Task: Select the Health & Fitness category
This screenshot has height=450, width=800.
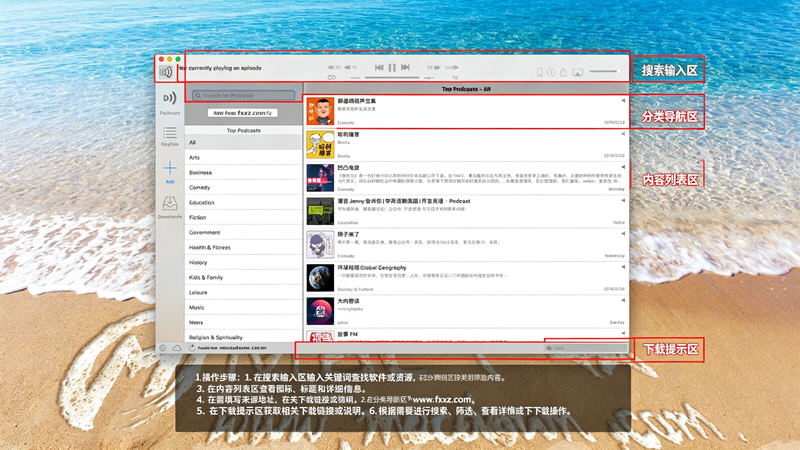Action: tap(243, 247)
